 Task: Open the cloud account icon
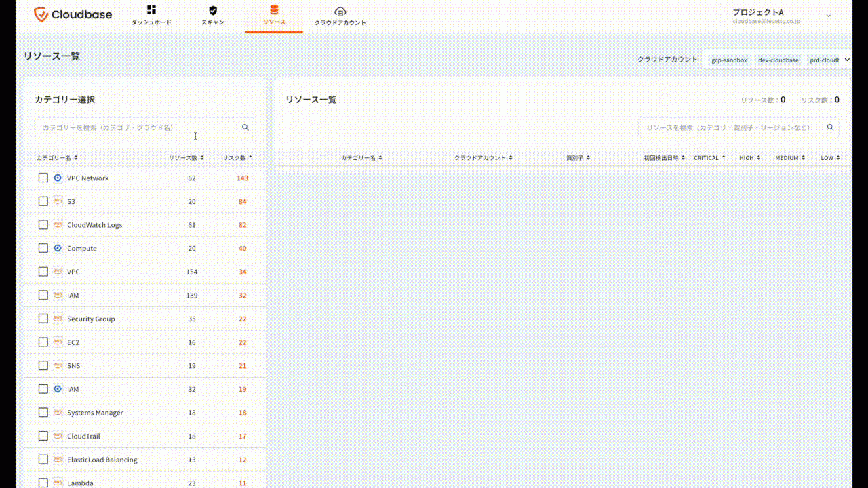coord(340,11)
